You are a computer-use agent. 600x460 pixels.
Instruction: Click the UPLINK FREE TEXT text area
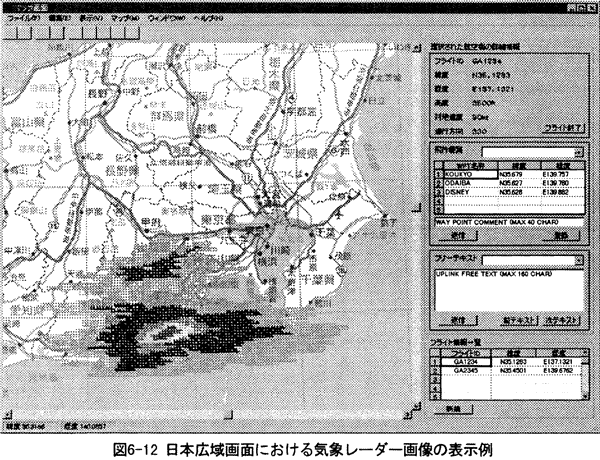point(510,291)
